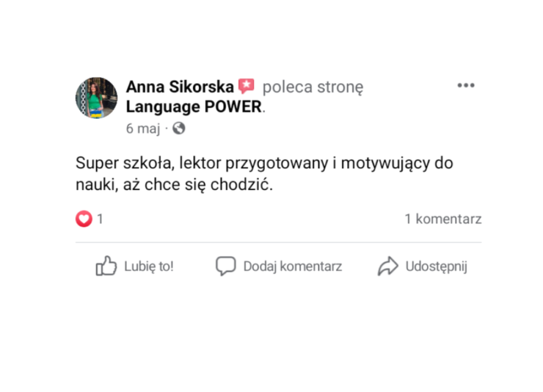Click the Anna Sikorska name link
Screen dimensions: 543x392
click(x=180, y=87)
